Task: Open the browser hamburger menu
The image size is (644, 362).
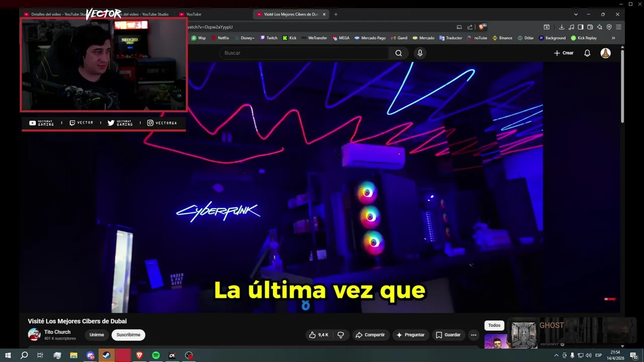Action: click(x=618, y=27)
